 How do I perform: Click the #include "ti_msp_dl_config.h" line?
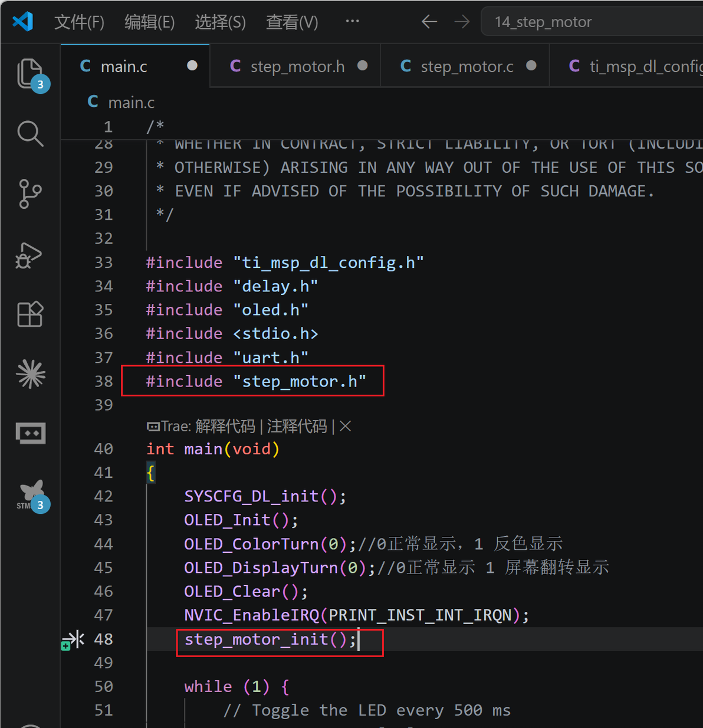point(285,263)
